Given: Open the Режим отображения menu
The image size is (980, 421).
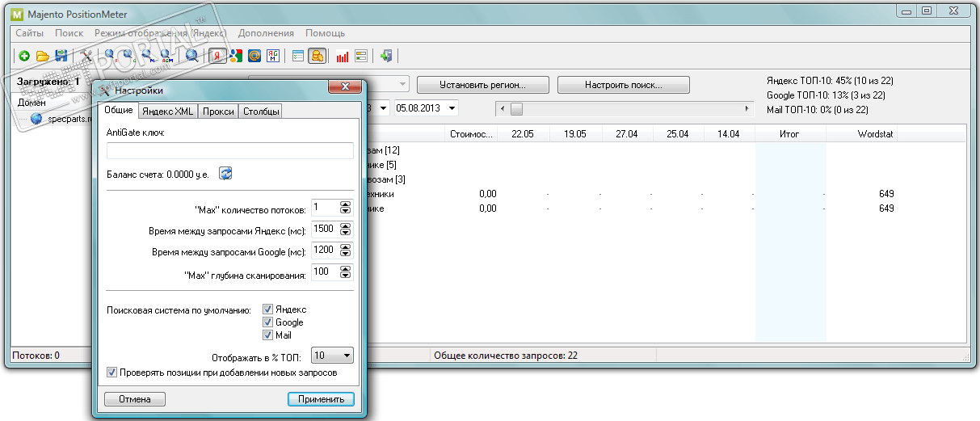Looking at the screenshot, I should click(160, 33).
